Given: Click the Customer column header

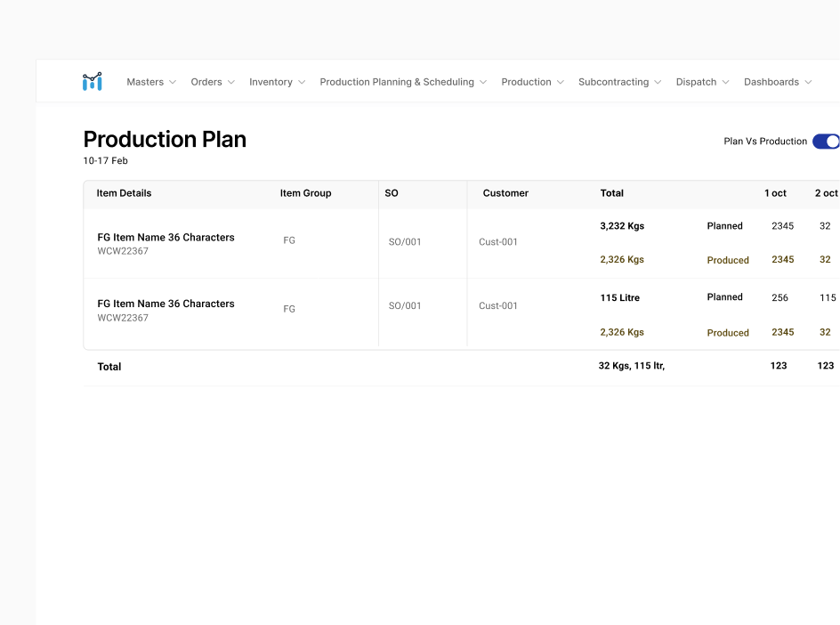Looking at the screenshot, I should pyautogui.click(x=505, y=193).
